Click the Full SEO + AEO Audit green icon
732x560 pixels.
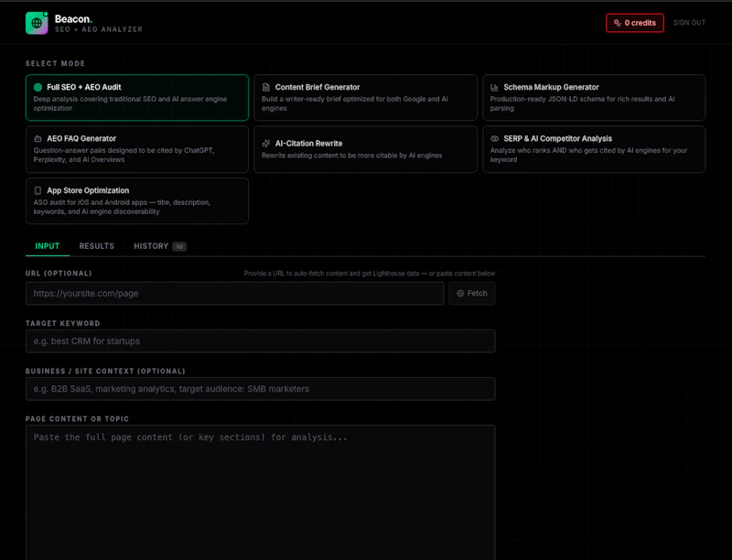coord(38,87)
